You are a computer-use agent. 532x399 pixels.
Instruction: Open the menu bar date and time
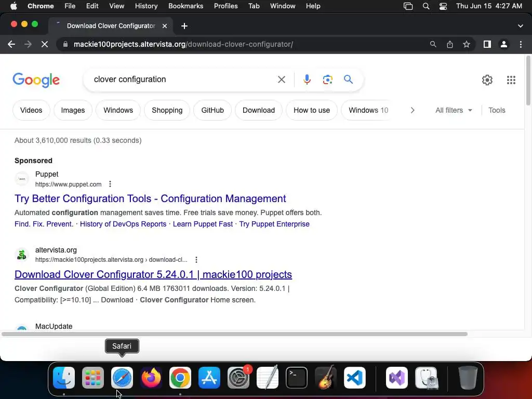point(489,6)
